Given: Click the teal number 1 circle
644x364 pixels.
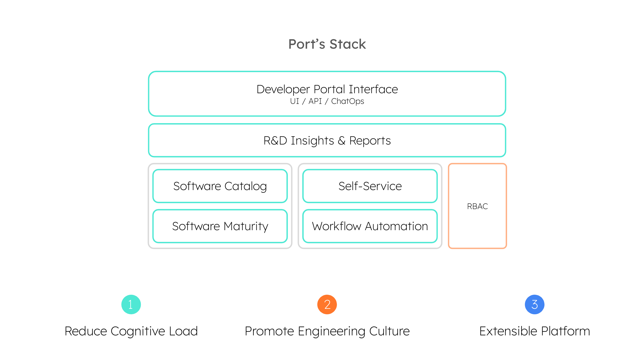Looking at the screenshot, I should (131, 304).
